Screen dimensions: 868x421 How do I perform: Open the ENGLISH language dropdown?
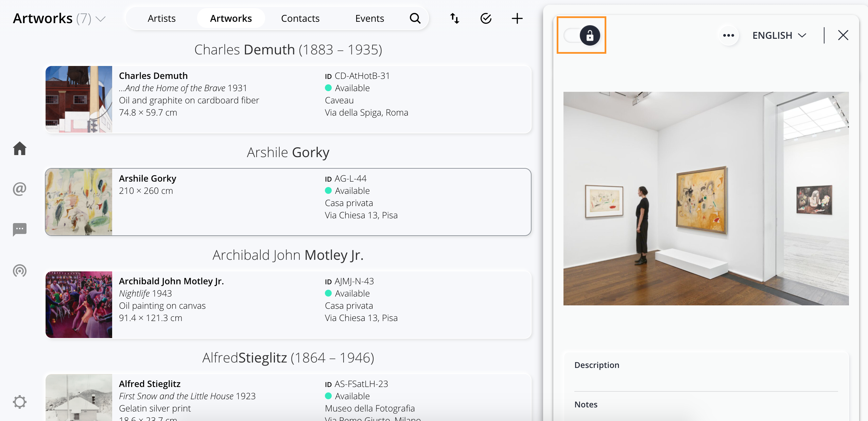779,35
